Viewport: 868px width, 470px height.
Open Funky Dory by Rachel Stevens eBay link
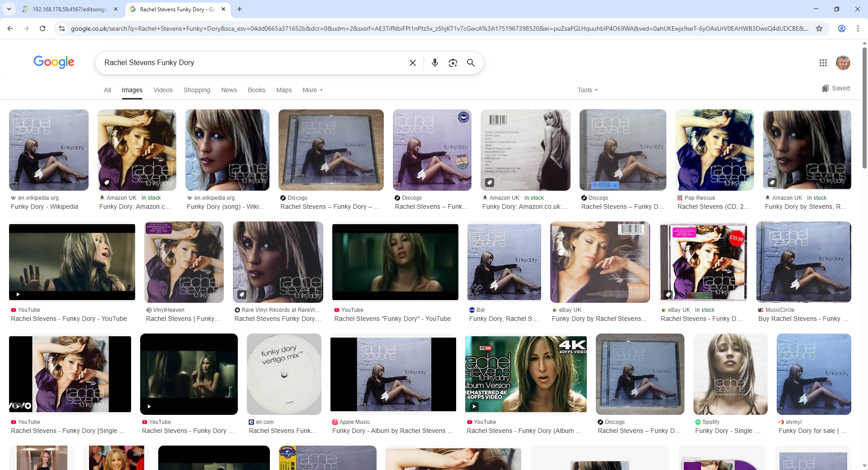click(599, 319)
